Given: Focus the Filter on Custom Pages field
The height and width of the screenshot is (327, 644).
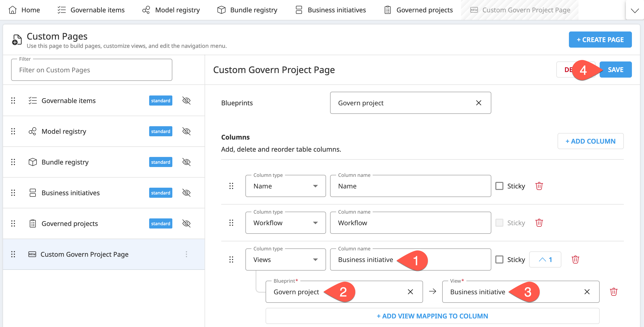Looking at the screenshot, I should click(92, 70).
